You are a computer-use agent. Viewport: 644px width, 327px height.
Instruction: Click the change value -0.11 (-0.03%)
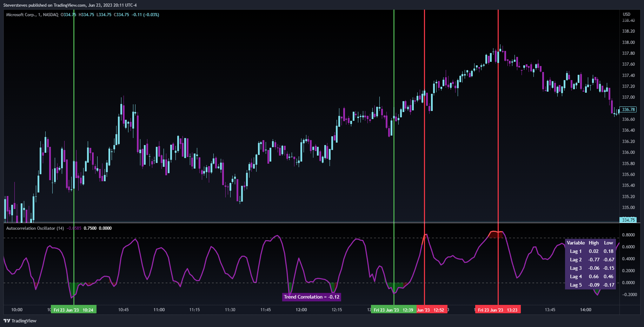point(145,15)
